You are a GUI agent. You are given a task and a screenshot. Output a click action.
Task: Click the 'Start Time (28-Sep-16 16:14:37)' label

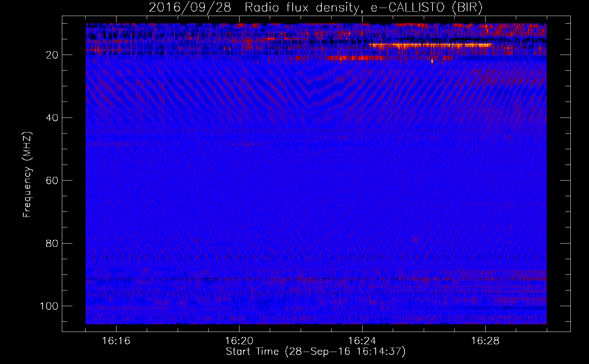pos(316,352)
